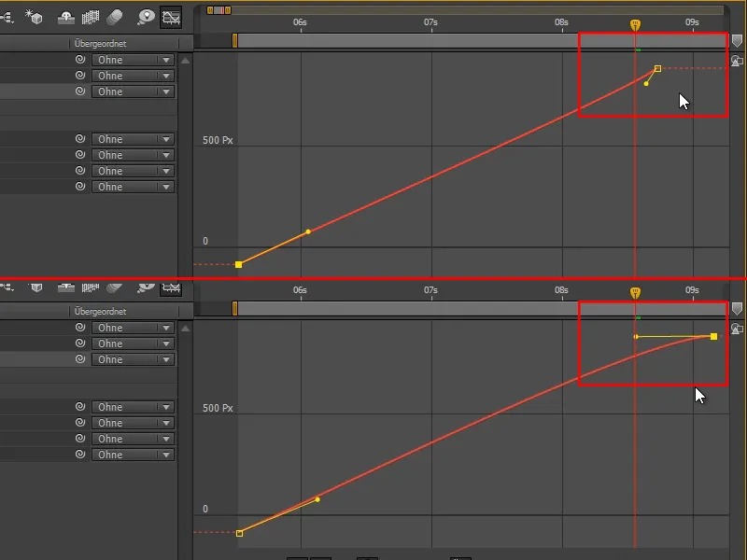This screenshot has height=560, width=747.
Task: Click layer list scroll-up arrow, lower screenshot
Action: tap(185, 329)
